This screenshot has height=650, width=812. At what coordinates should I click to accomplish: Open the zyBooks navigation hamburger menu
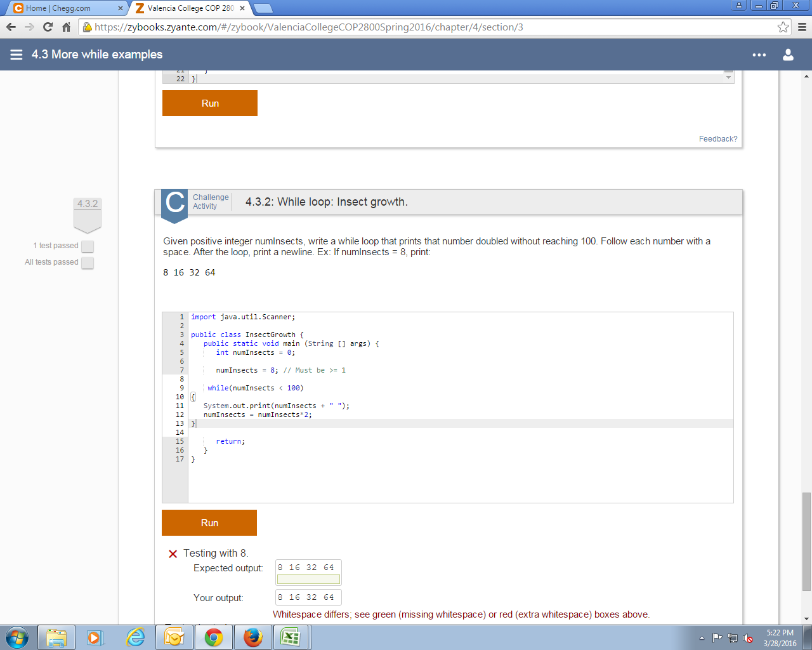coord(16,55)
